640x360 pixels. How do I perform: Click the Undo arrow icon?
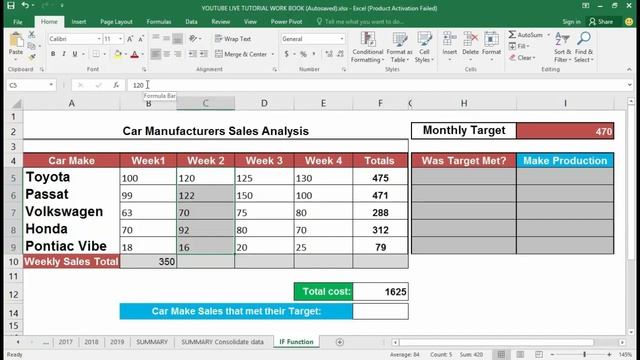[25, 6]
